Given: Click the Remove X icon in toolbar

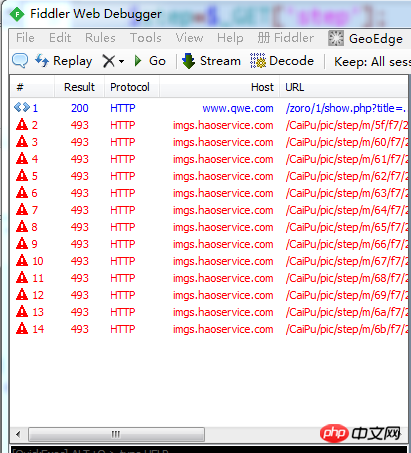Looking at the screenshot, I should 109,61.
